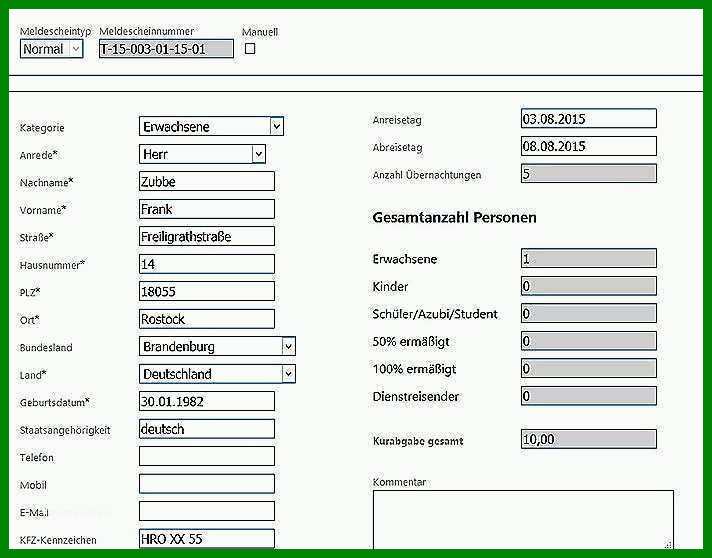Click the Geburtsdatum field 30.01.1982
Screen dimensions: 712x558
pyautogui.click(x=207, y=401)
